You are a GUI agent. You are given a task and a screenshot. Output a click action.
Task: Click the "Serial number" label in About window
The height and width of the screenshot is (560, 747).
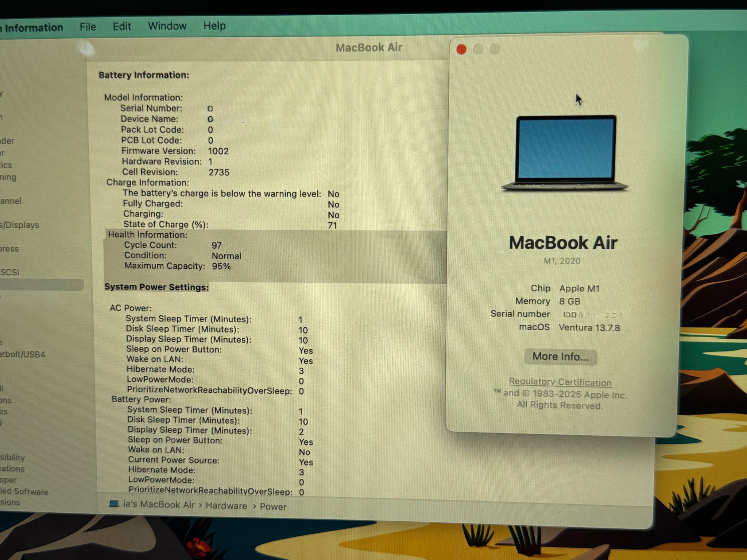pyautogui.click(x=520, y=314)
